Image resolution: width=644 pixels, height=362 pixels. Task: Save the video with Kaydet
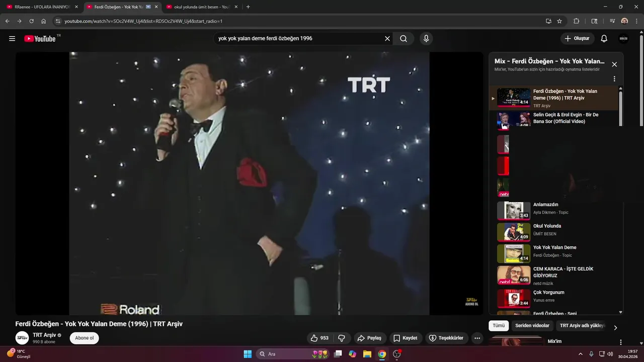tap(406, 338)
